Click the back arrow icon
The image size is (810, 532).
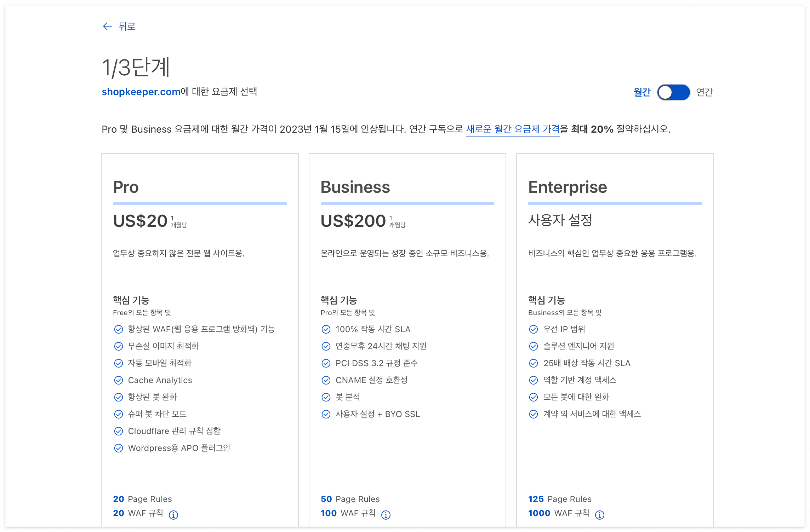tap(107, 26)
